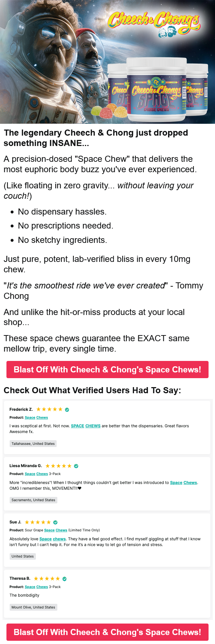Open the Space Chews product link under Frederick Z.
The image size is (215, 644).
pos(36,418)
